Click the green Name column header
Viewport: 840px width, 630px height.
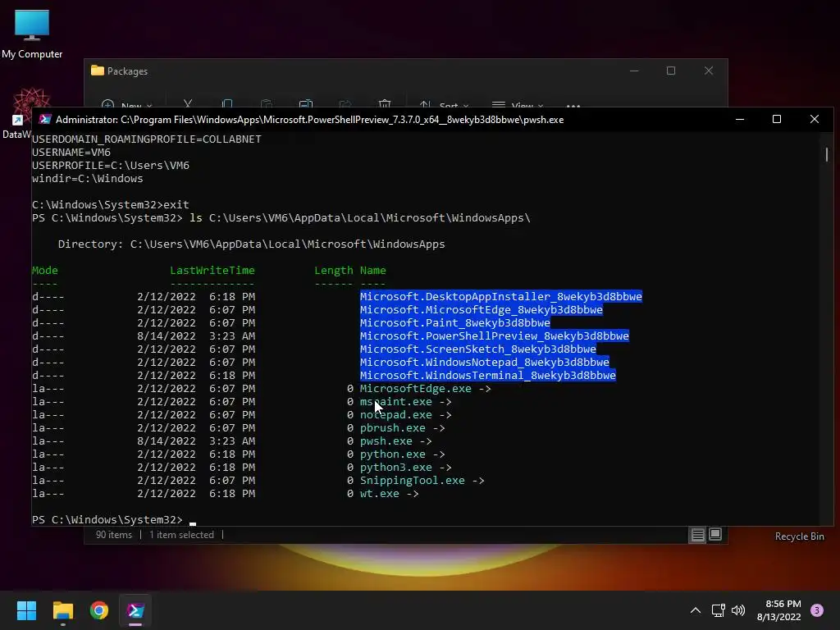tap(373, 270)
